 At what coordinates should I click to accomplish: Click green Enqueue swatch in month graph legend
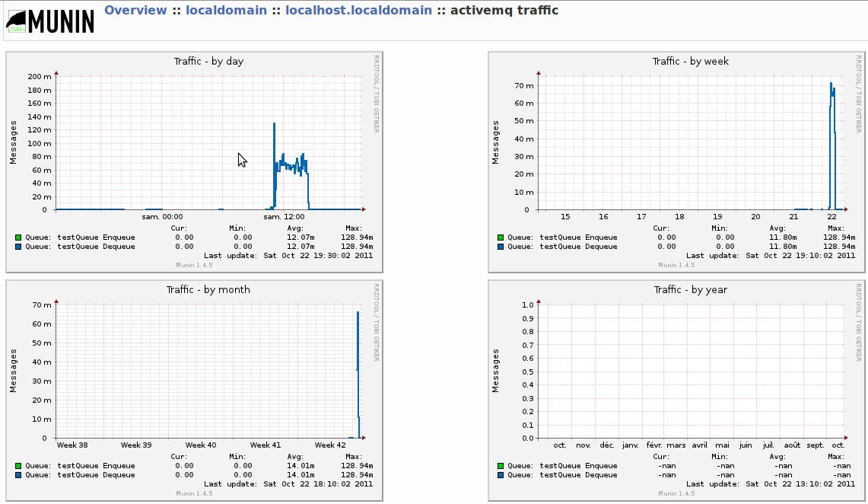pos(18,465)
